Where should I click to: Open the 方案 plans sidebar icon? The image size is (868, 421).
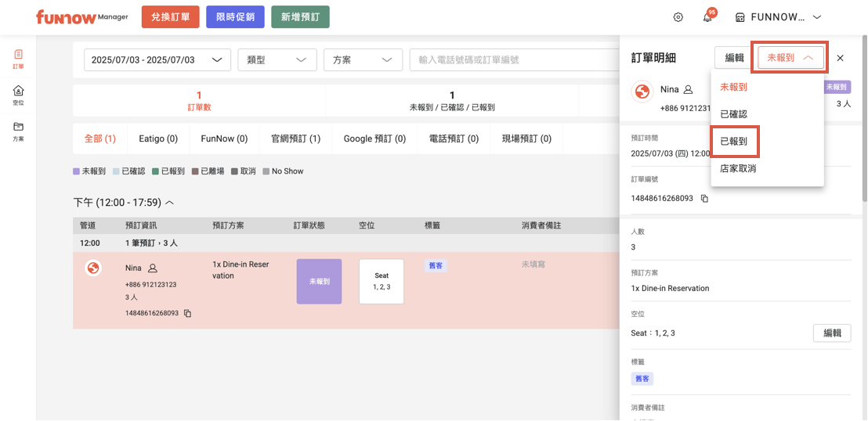(18, 130)
